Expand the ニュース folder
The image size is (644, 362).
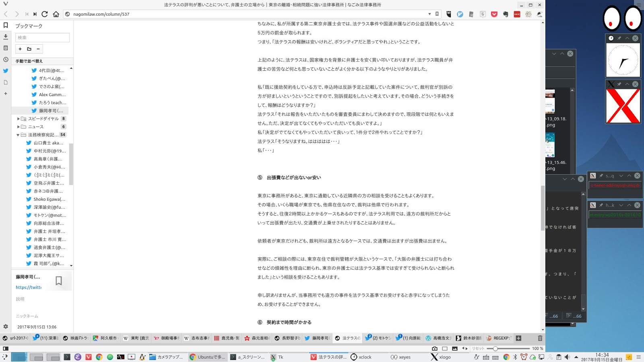pyautogui.click(x=18, y=127)
